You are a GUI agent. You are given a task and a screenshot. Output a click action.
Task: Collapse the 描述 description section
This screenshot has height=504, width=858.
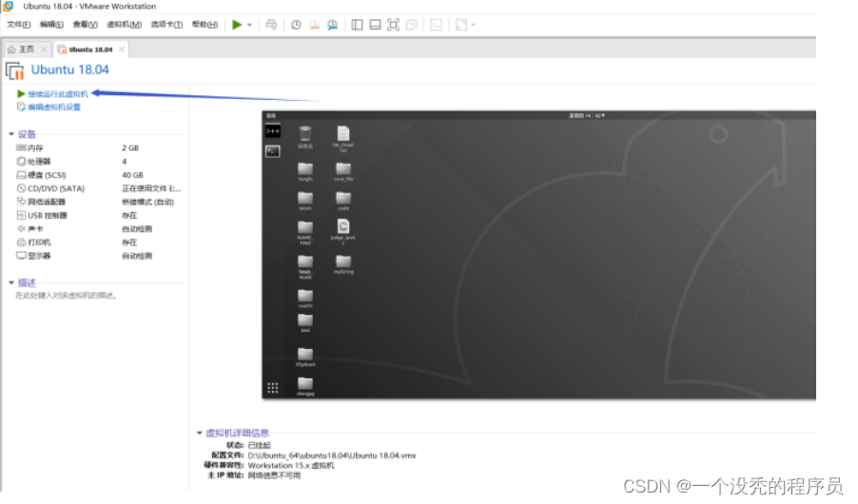point(11,283)
